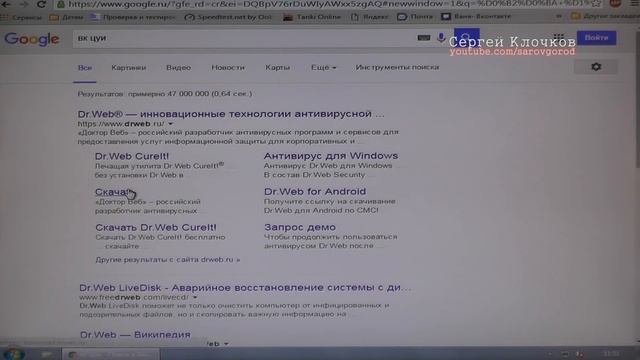
Task: Open search settings gear icon
Action: coord(596,67)
